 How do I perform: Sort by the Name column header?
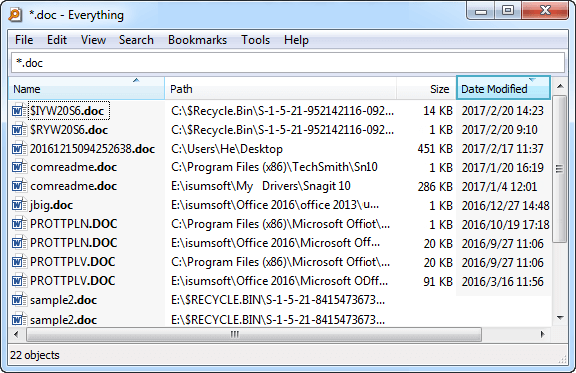tap(86, 89)
